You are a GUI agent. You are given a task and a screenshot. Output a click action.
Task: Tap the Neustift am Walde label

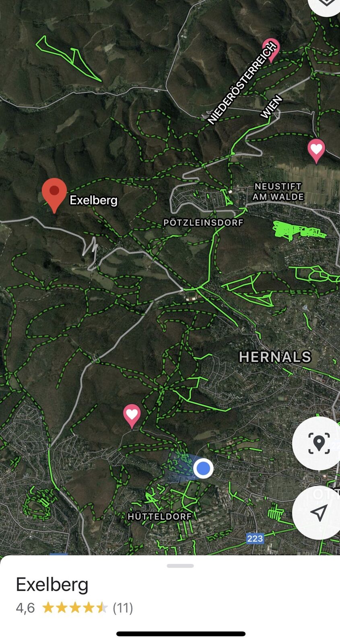[x=278, y=192]
